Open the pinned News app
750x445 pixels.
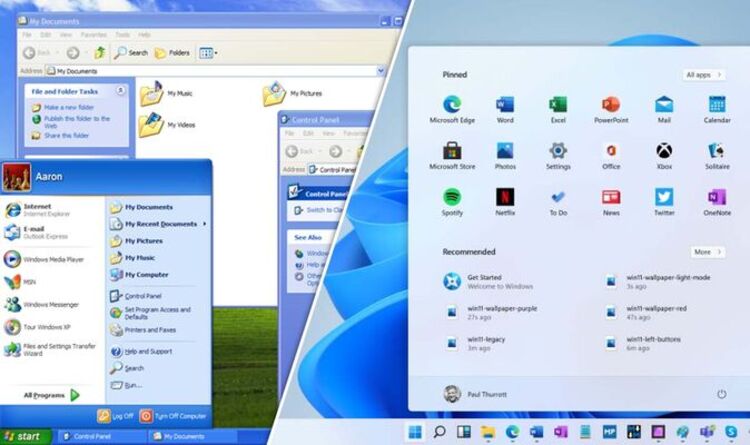pyautogui.click(x=611, y=202)
